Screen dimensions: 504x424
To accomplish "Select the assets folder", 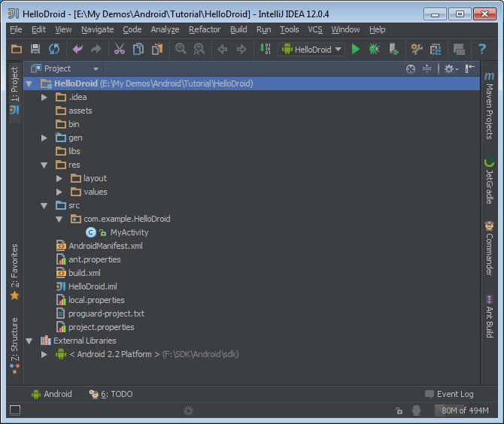I will coord(80,111).
